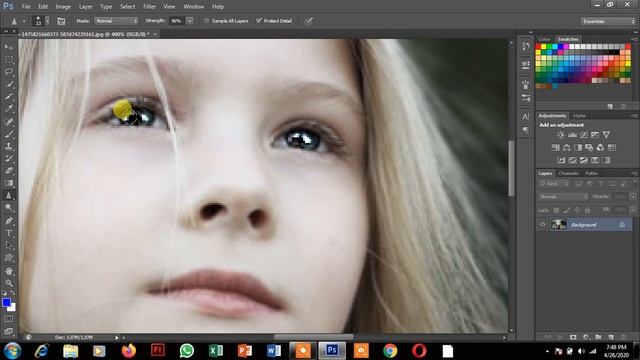Image resolution: width=640 pixels, height=360 pixels.
Task: Toggle the pressure for size button
Action: 309,21
